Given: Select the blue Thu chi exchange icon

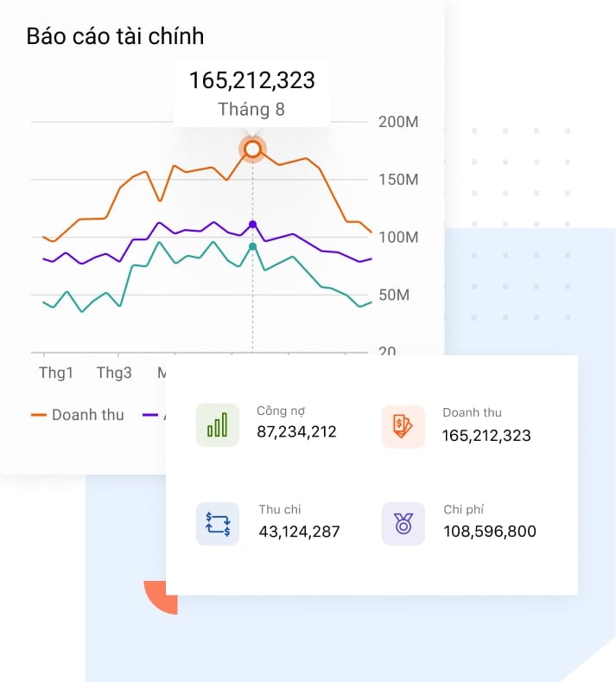Looking at the screenshot, I should (218, 524).
